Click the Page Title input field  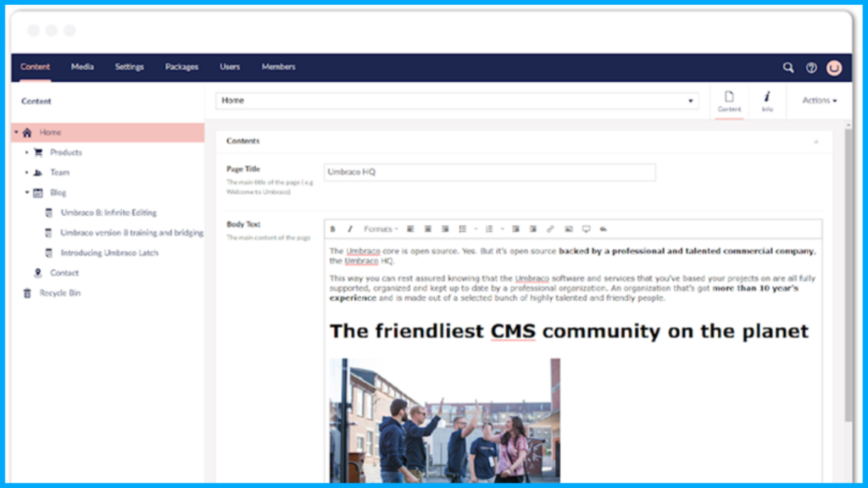pyautogui.click(x=489, y=172)
